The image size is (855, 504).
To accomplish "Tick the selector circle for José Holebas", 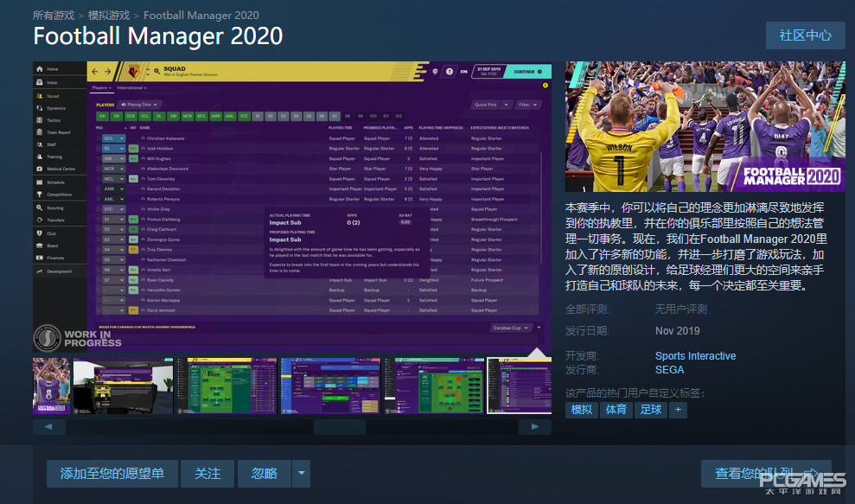I will [x=99, y=149].
